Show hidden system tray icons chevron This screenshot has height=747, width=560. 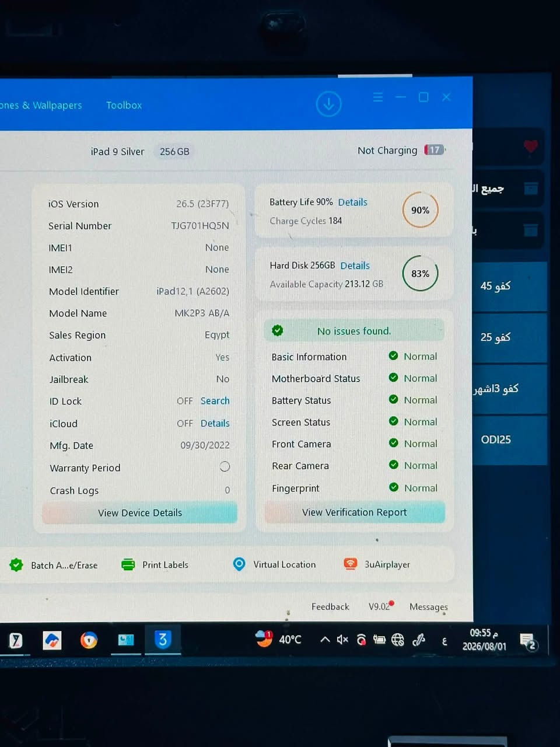325,640
